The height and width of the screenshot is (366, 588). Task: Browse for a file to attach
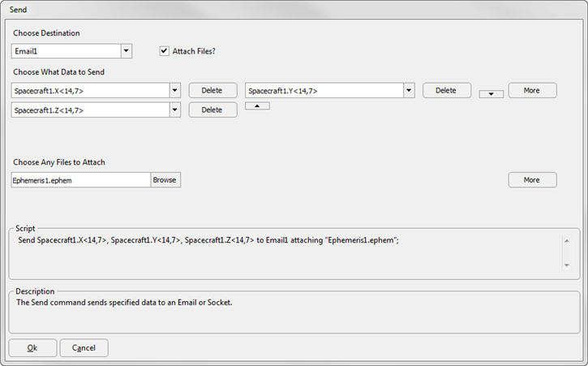[165, 180]
